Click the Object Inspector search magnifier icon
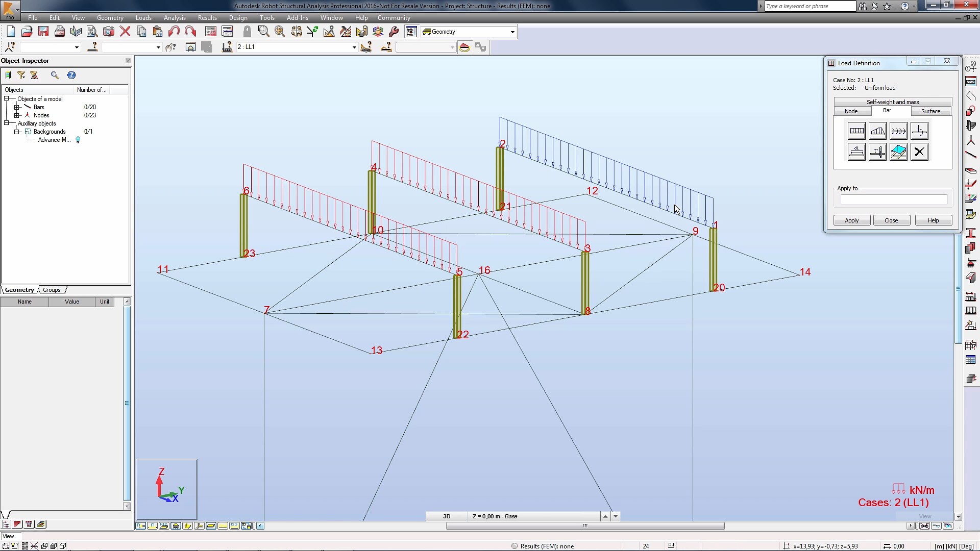980x551 pixels. (x=55, y=75)
